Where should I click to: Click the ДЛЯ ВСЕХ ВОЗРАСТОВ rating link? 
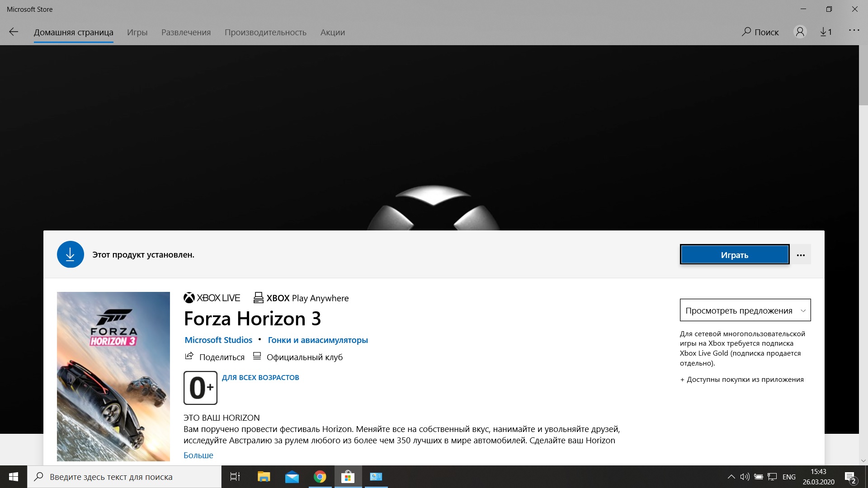click(260, 377)
